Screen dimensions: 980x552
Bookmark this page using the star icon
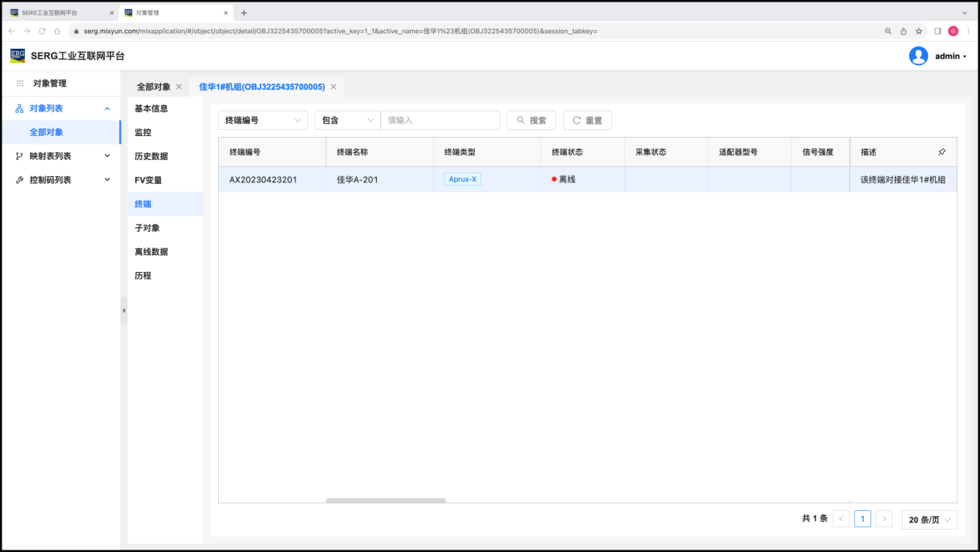919,31
